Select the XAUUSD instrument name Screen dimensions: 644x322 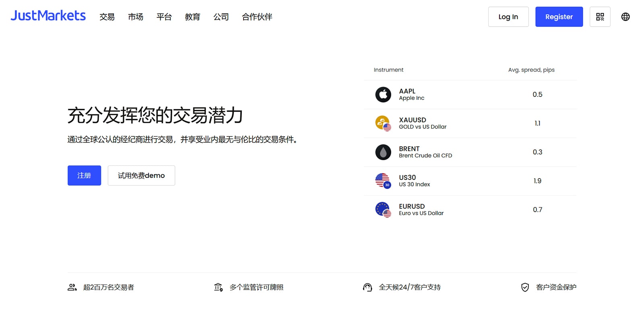(413, 120)
